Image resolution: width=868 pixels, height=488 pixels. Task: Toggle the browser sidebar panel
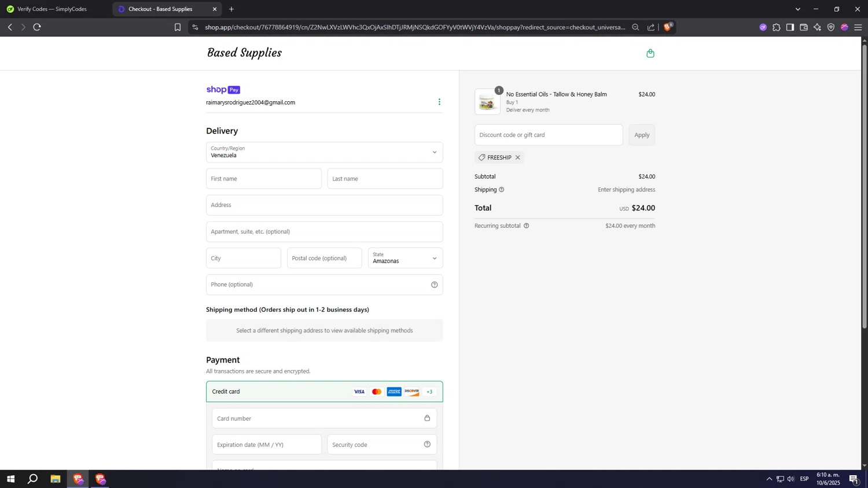[x=790, y=27]
